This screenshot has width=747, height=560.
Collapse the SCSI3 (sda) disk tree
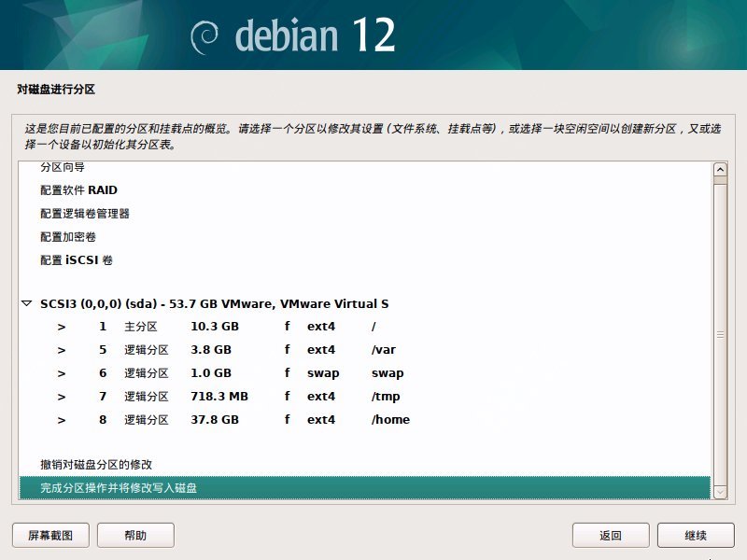[x=26, y=304]
